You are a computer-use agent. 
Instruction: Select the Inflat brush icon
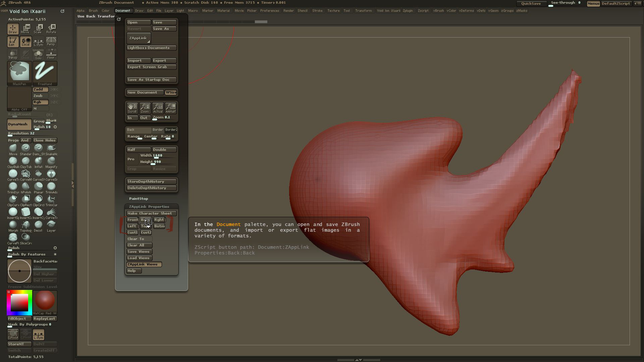tap(38, 163)
